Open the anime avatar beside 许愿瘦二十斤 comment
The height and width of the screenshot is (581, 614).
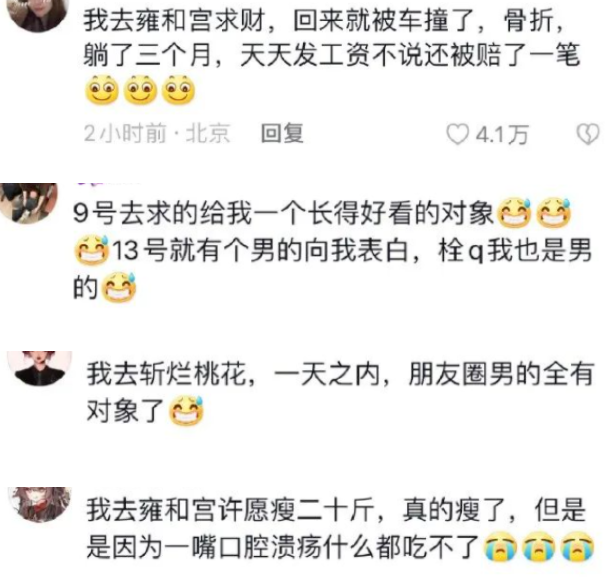click(40, 505)
